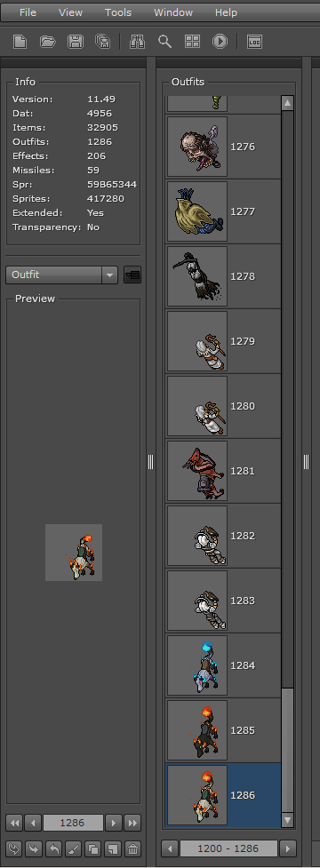This screenshot has width=320, height=868.
Task: Open the Find tool binoculars icon
Action: pos(137,42)
